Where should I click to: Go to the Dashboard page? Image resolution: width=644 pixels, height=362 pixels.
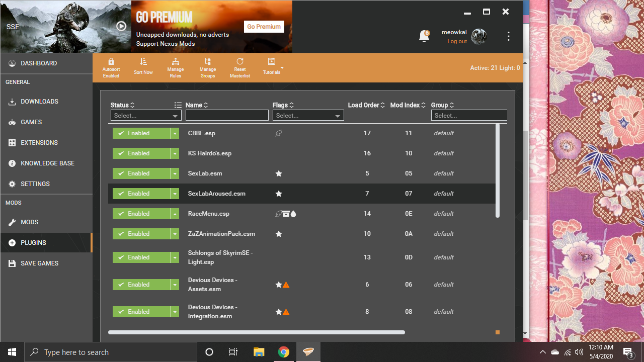point(46,63)
